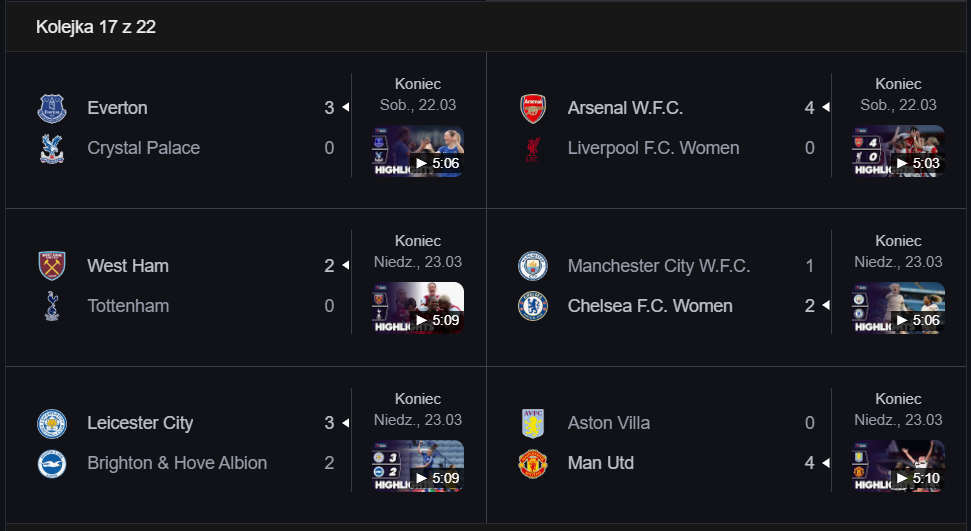Click the Everton club crest

pyautogui.click(x=52, y=108)
